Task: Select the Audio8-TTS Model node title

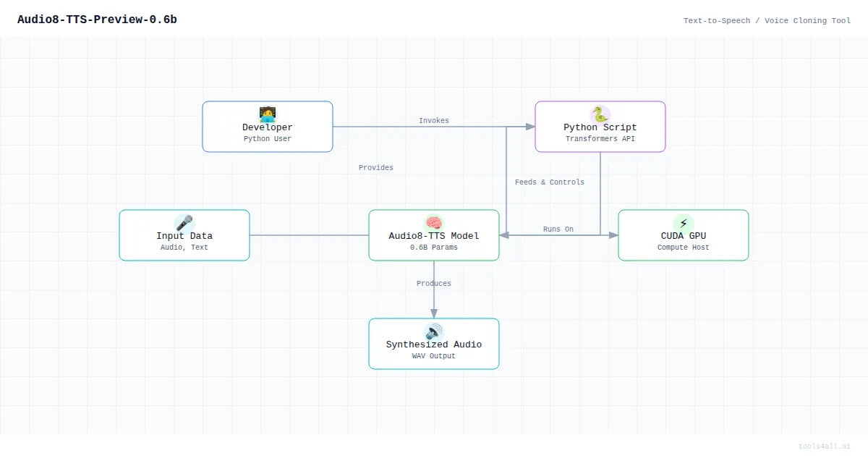Action: coord(434,236)
